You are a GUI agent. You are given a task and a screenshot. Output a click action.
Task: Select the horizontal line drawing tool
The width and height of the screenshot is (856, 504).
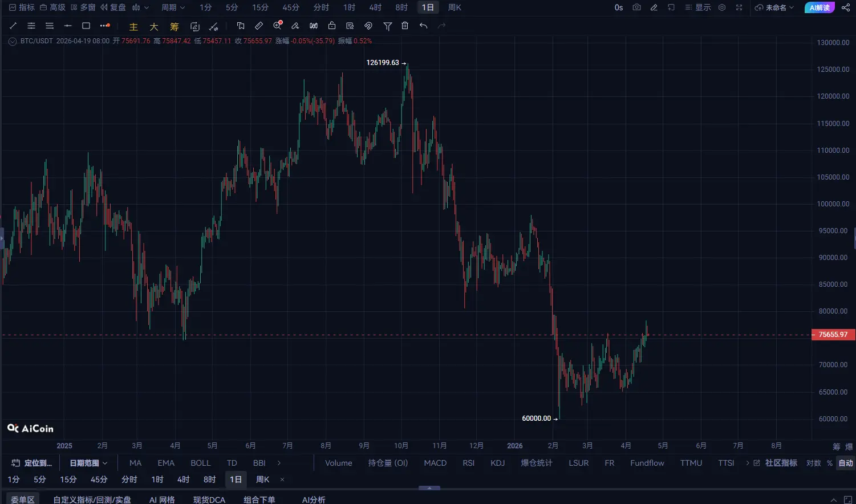pos(68,26)
